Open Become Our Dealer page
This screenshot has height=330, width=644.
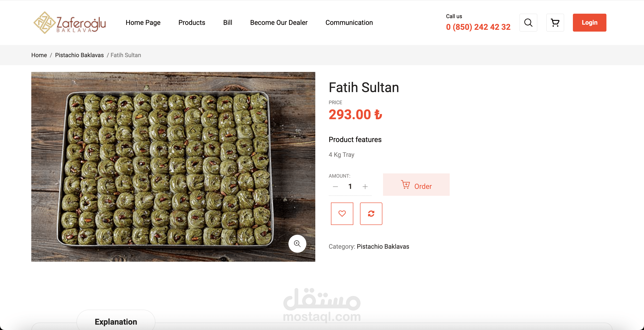click(278, 23)
